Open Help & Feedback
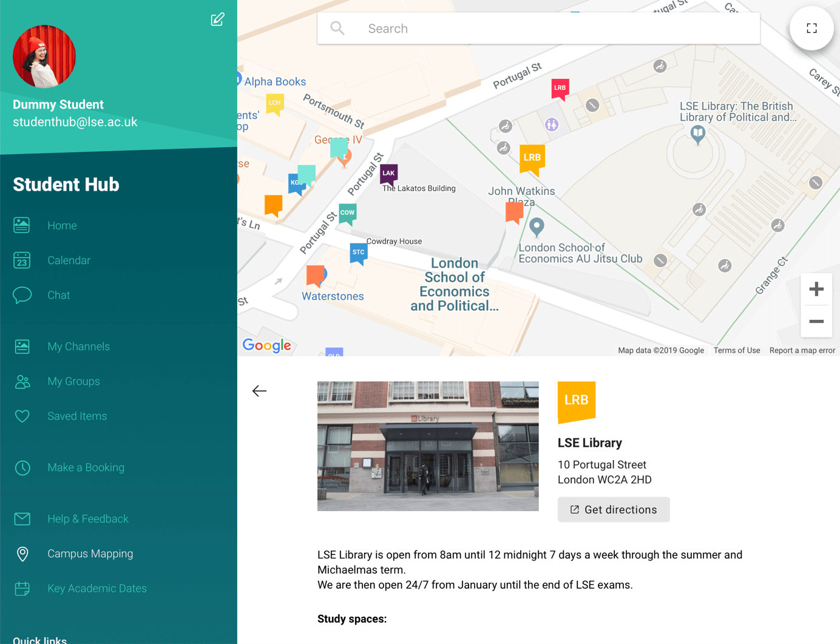This screenshot has width=840, height=644. coord(88,519)
